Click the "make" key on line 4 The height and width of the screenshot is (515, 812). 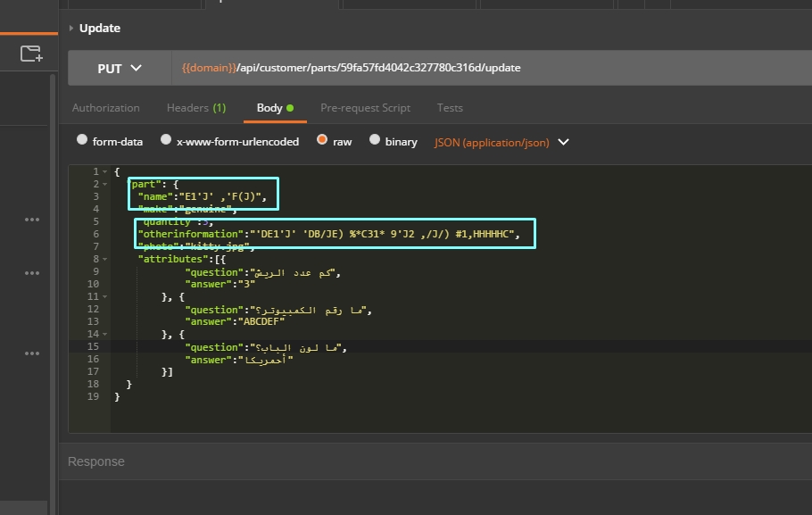[155, 210]
